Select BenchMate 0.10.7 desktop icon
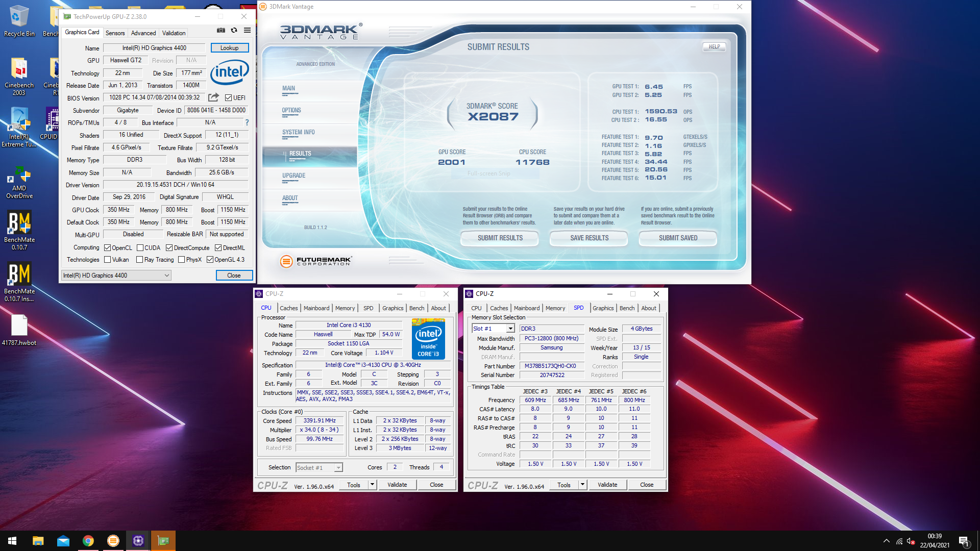The height and width of the screenshot is (551, 980). 19,231
